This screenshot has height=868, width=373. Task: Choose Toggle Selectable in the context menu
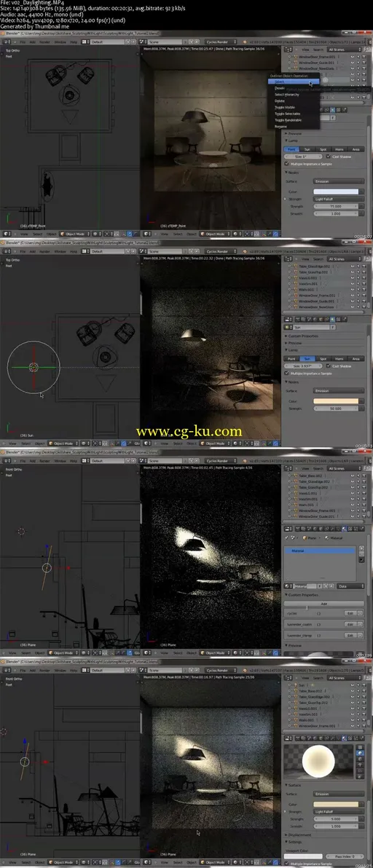tap(294, 114)
